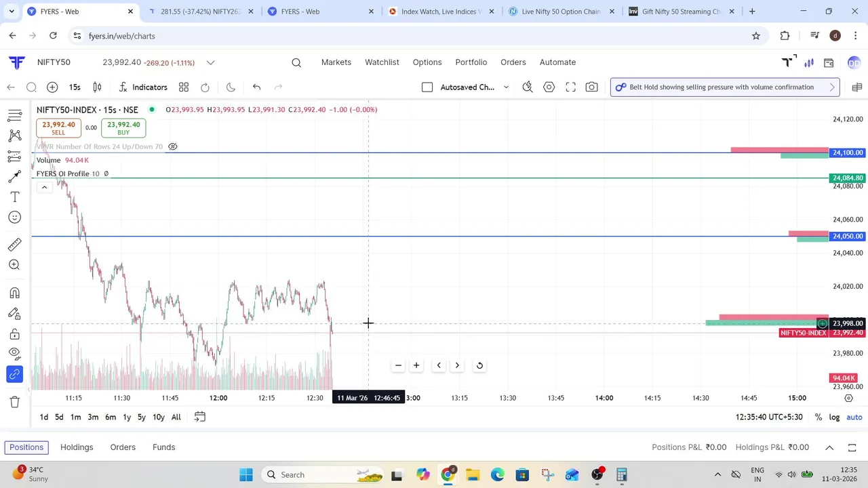Expand the Autosaved chart layout dropdown
Image resolution: width=868 pixels, height=488 pixels.
(506, 87)
